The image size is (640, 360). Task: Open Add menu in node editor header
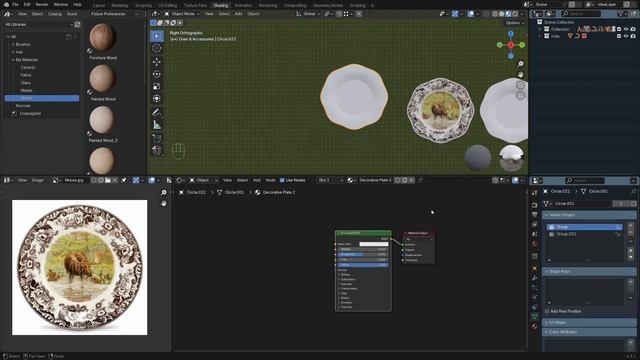257,180
